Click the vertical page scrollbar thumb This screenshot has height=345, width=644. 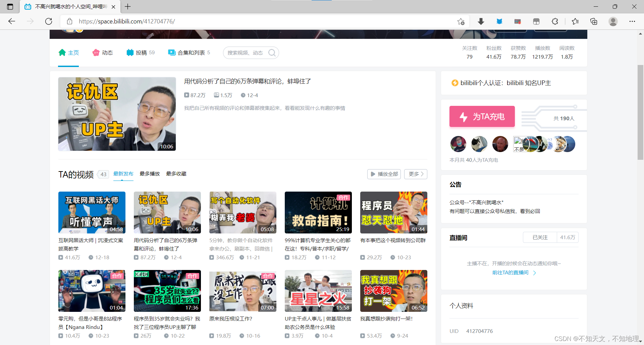pyautogui.click(x=640, y=112)
